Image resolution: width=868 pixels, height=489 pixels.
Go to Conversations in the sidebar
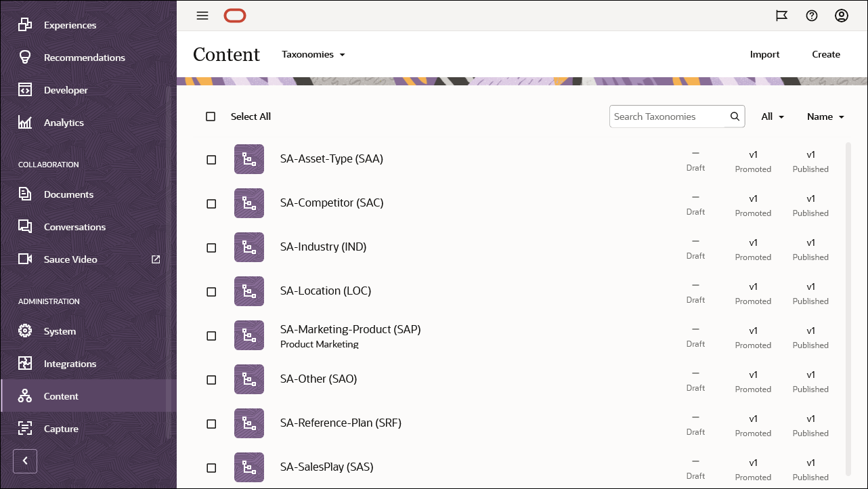pos(74,227)
